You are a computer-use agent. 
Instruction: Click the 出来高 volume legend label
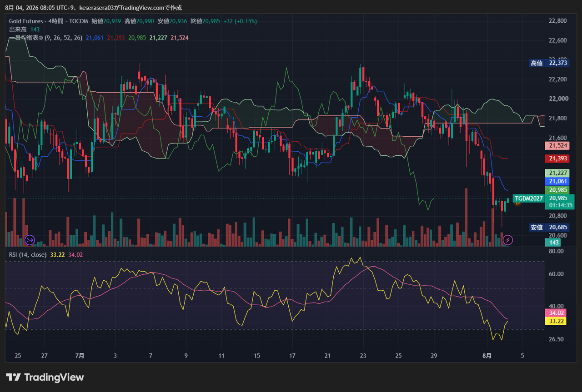tap(17, 29)
